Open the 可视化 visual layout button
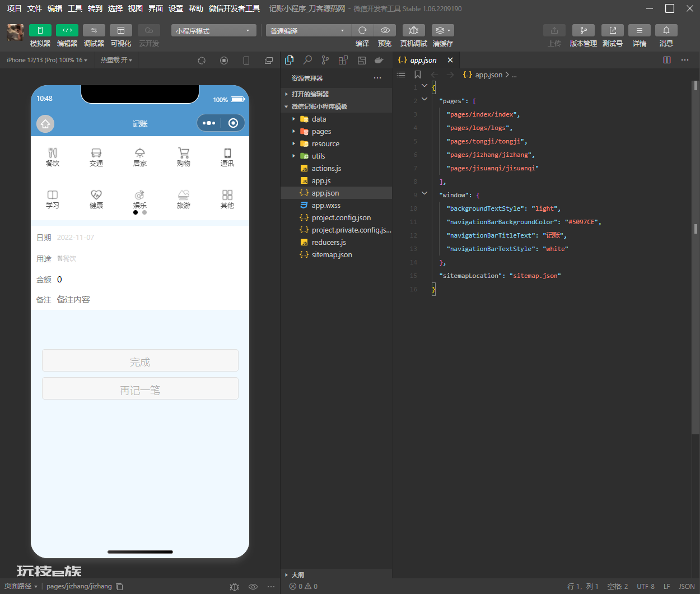700x594 pixels. [121, 30]
